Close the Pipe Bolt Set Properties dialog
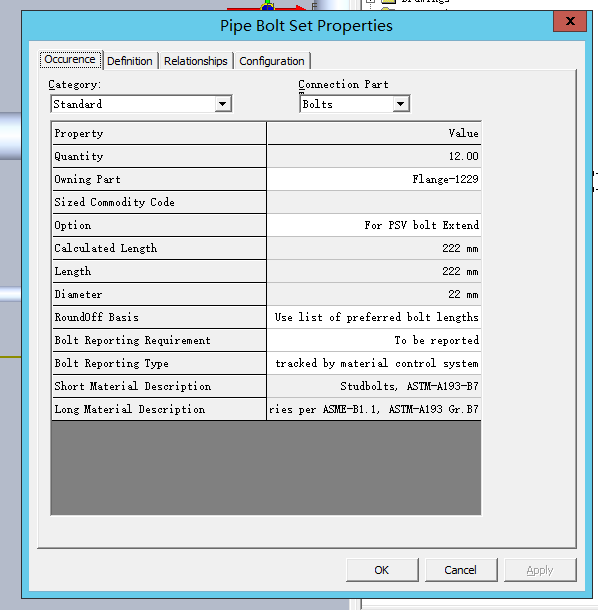The height and width of the screenshot is (610, 598). (x=570, y=21)
